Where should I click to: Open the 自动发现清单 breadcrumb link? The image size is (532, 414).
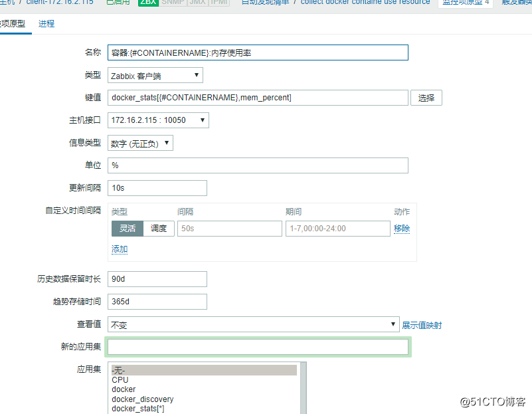pyautogui.click(x=265, y=3)
